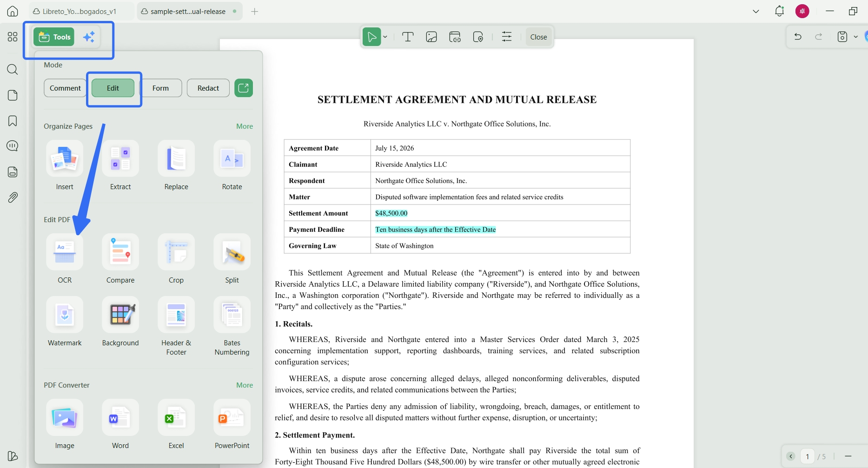Open the tab list chevron in title bar
The image size is (868, 468).
(756, 11)
